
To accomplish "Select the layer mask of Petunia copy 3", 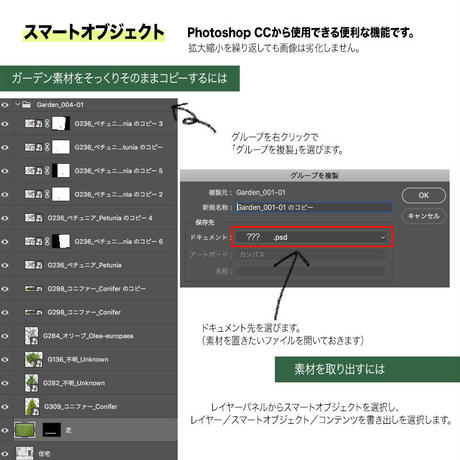I will [x=61, y=123].
